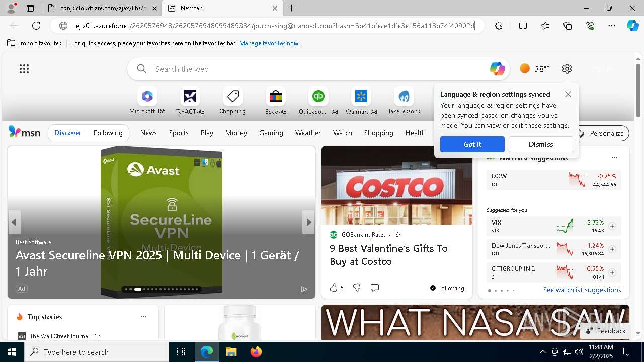The height and width of the screenshot is (362, 644).
Task: Open the Extensions puzzle icon
Action: (499, 26)
